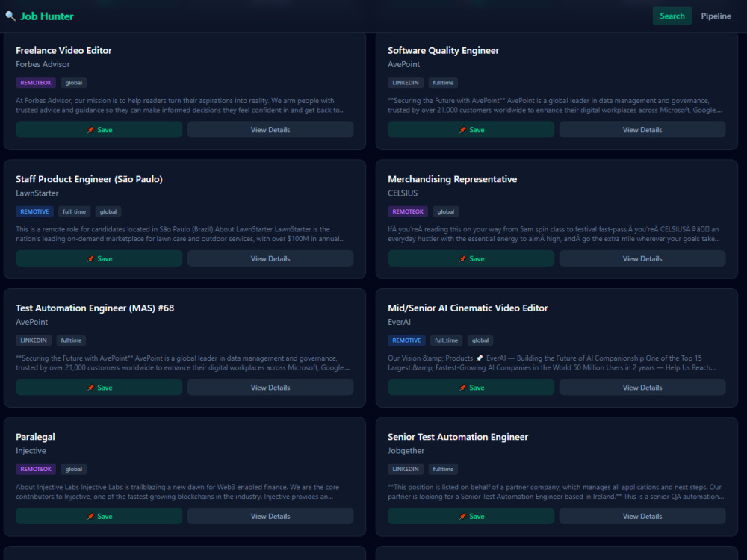Viewport: 747px width, 560px height.
Task: Select the Senior Test Automation Engineer title
Action: coord(458,437)
